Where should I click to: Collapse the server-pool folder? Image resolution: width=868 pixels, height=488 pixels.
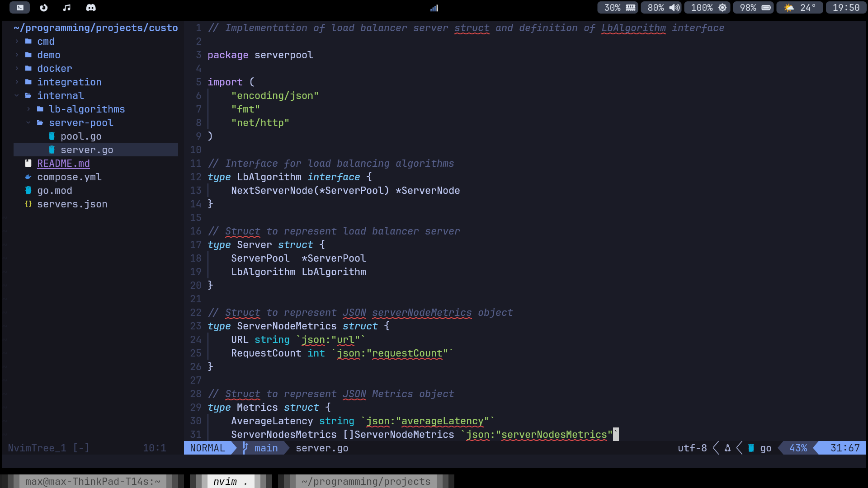point(28,123)
